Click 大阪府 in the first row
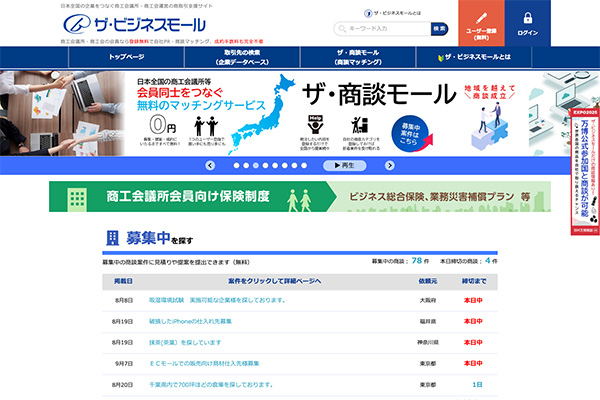This screenshot has width=600, height=400. [x=427, y=300]
